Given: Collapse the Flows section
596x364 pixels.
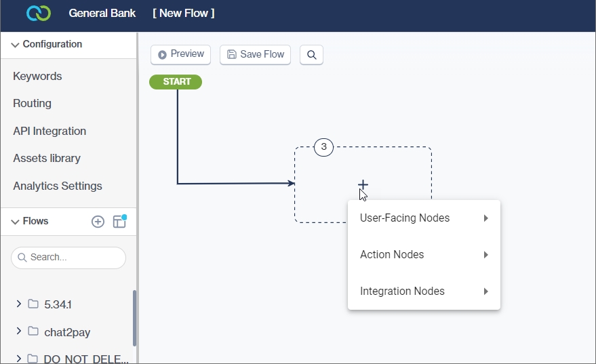Looking at the screenshot, I should (16, 222).
